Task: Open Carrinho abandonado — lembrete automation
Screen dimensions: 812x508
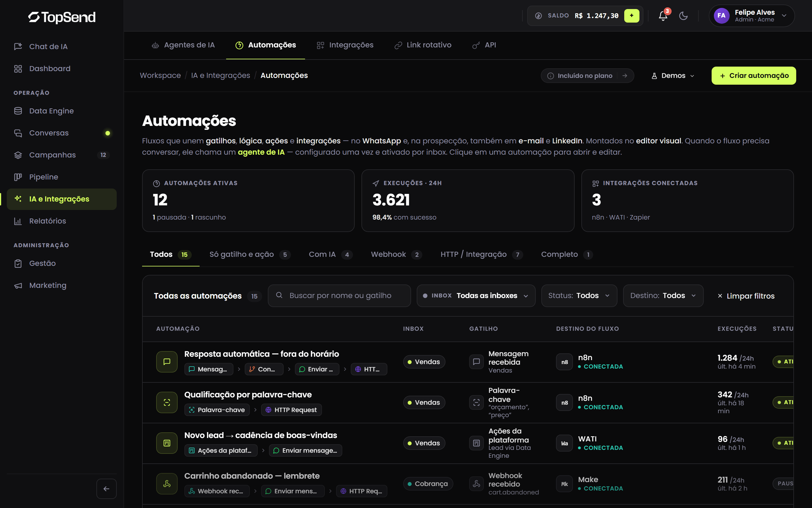Action: click(252, 476)
